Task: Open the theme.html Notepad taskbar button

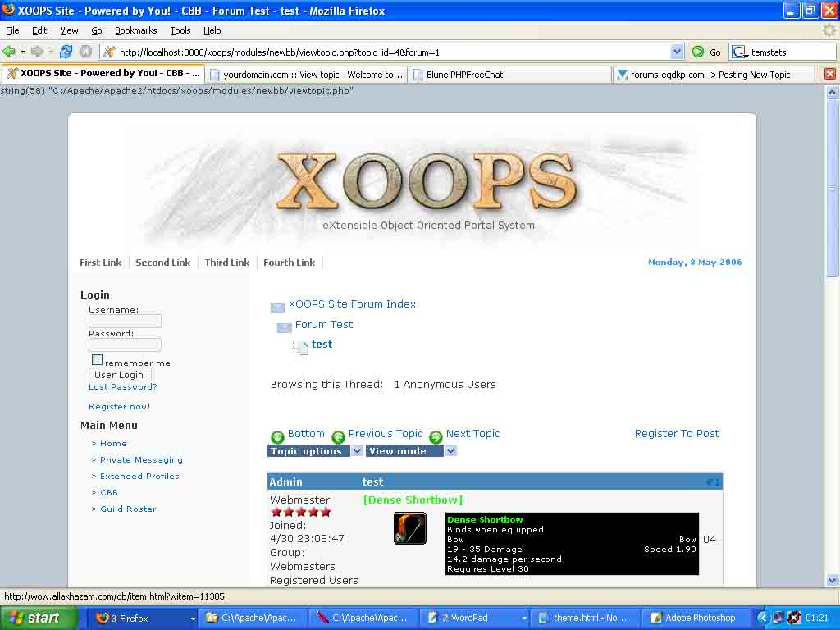Action: pos(584,618)
